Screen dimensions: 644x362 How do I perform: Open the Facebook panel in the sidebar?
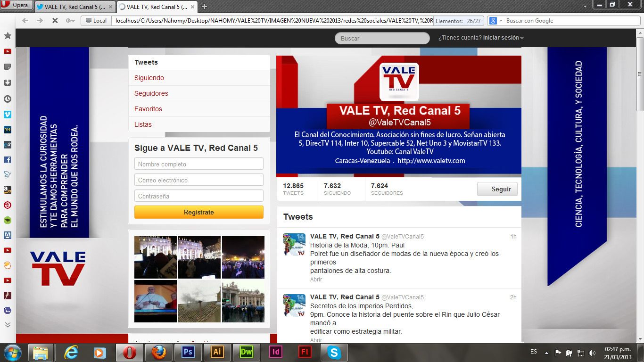(x=8, y=160)
